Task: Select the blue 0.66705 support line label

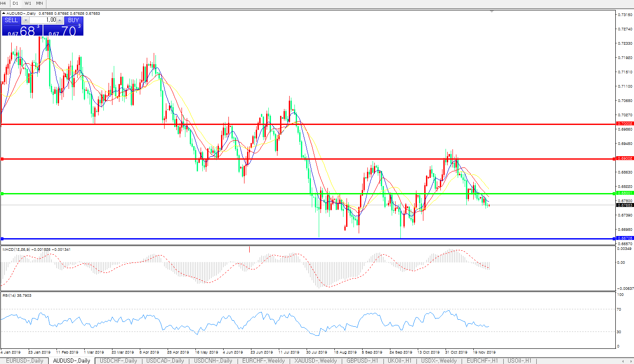Action: pyautogui.click(x=625, y=238)
